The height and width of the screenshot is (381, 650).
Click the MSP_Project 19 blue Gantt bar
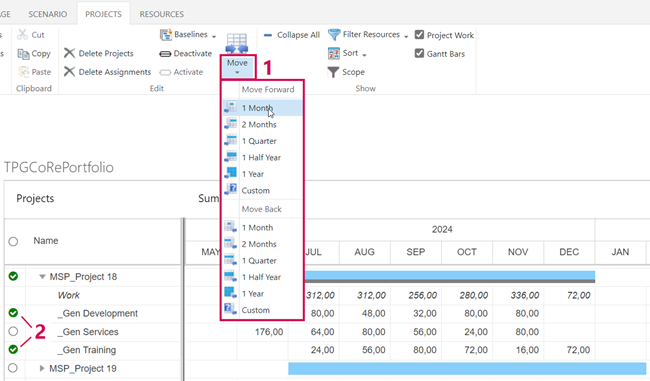point(467,369)
